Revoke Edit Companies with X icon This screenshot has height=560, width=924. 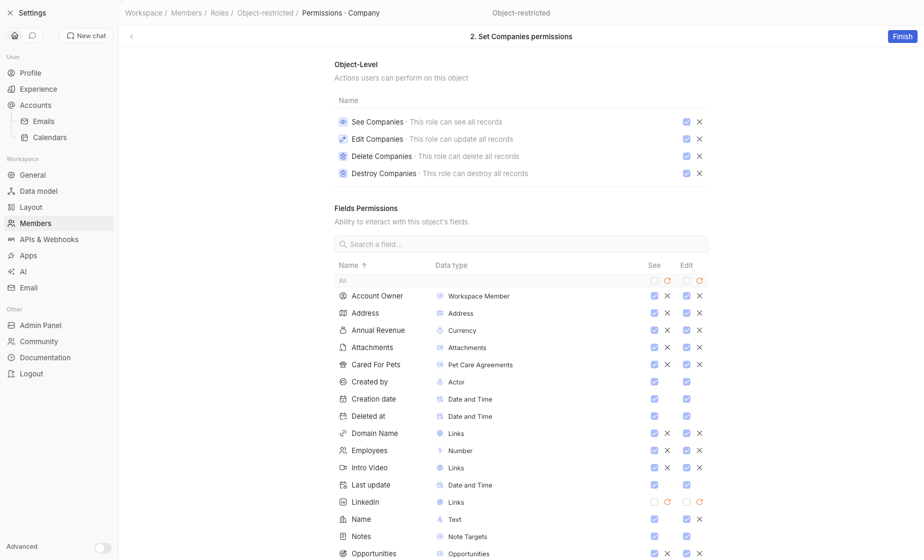pos(700,139)
